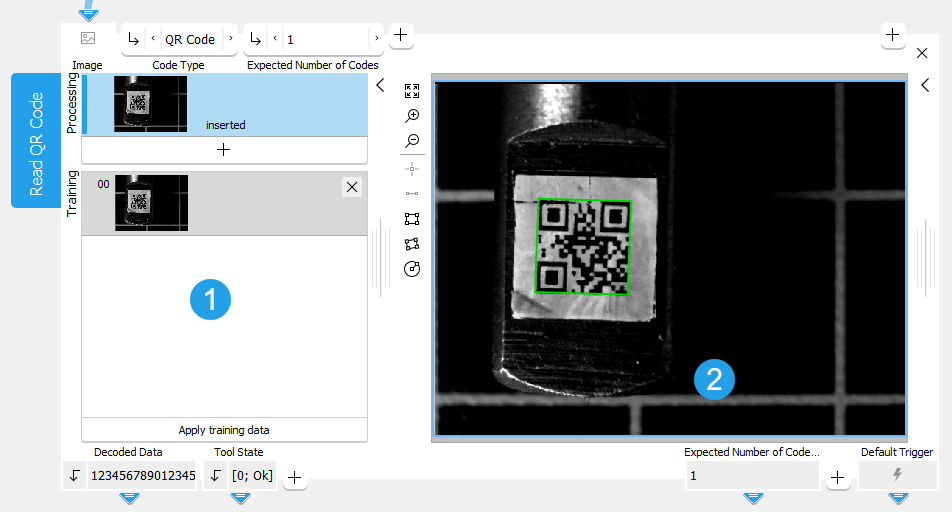Click the fit image to view icon
This screenshot has height=512, width=952.
412,91
